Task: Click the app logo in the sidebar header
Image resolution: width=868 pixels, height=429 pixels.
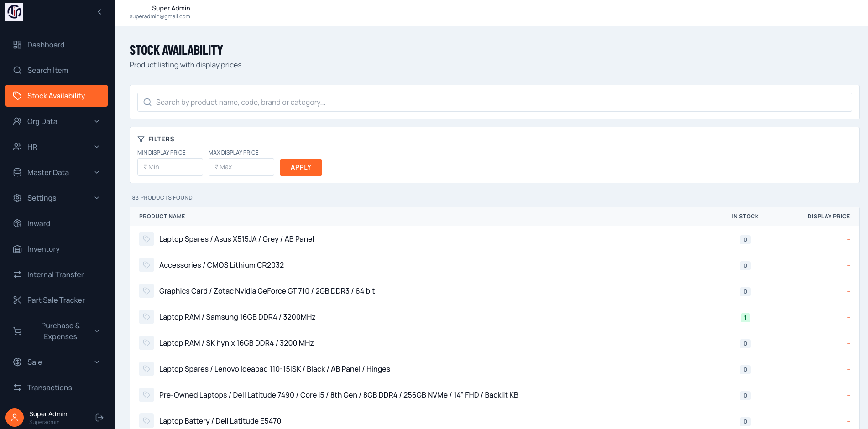Action: coord(14,11)
